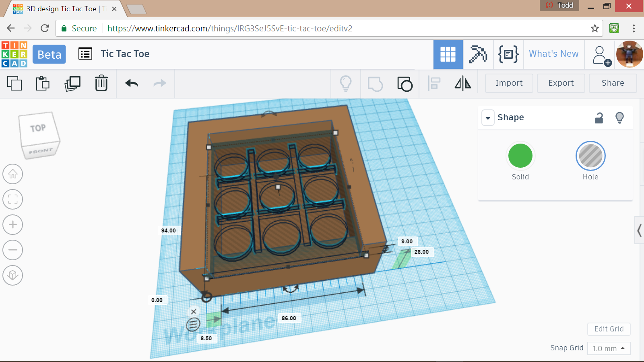Set shape to Solid
This screenshot has width=644, height=362.
520,156
